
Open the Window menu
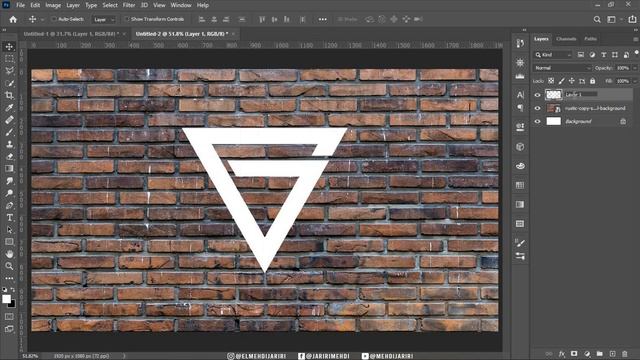click(181, 5)
